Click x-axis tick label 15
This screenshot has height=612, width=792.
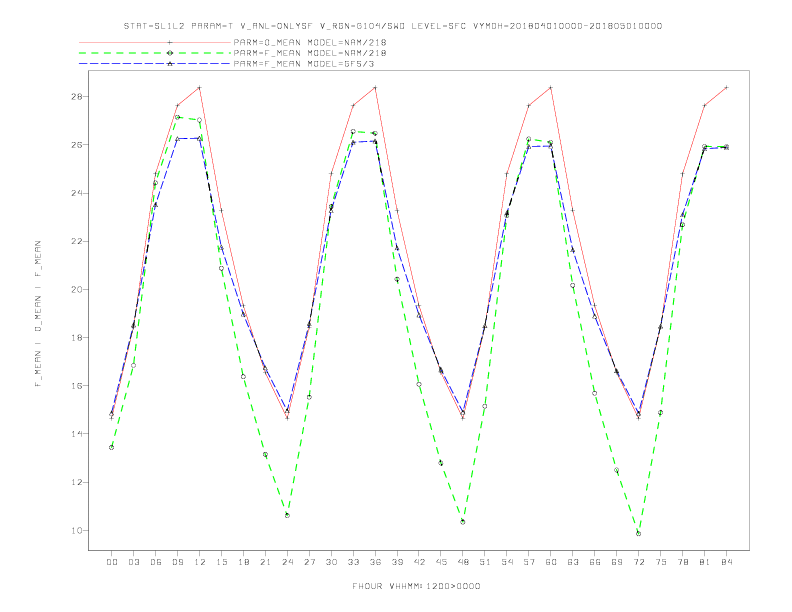pos(221,562)
